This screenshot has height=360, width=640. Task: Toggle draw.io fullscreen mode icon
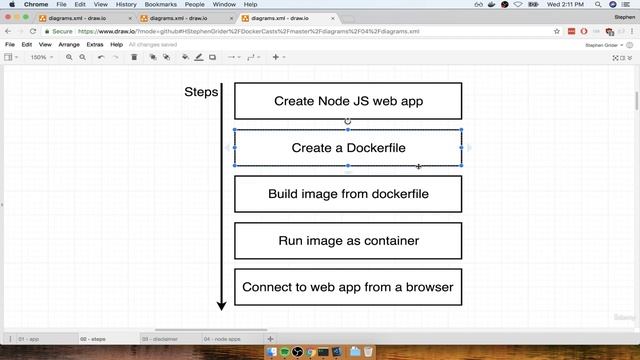click(x=615, y=58)
